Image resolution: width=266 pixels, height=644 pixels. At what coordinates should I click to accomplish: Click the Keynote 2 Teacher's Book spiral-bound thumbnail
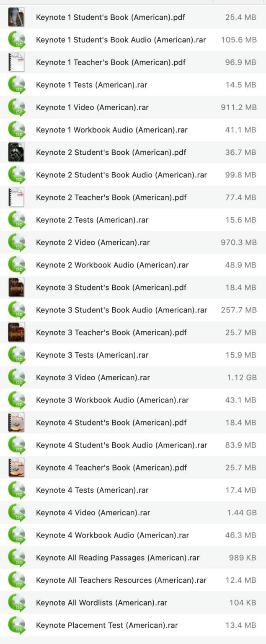16,197
